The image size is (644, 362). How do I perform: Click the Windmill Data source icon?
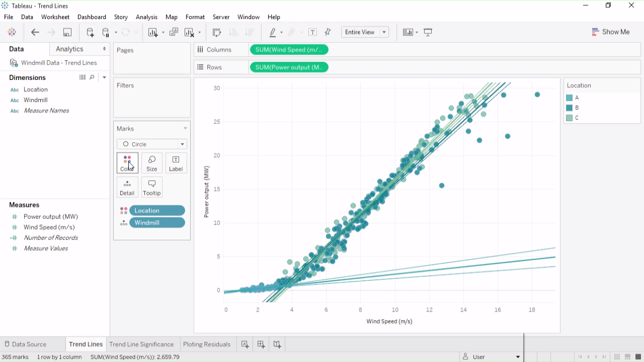point(14,63)
